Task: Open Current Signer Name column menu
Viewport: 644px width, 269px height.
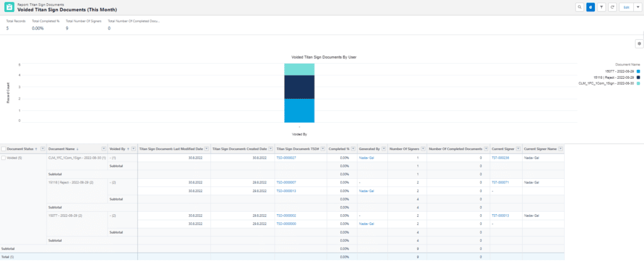Action: click(x=560, y=148)
